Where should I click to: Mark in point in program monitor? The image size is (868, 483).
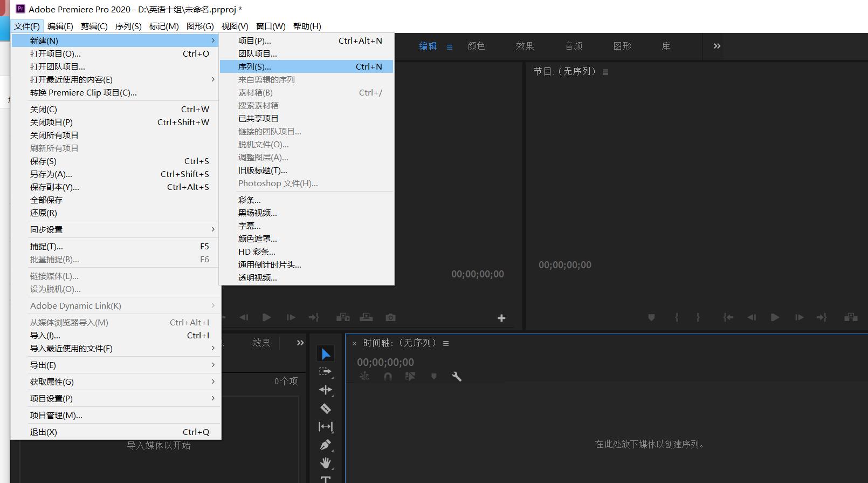click(x=677, y=317)
